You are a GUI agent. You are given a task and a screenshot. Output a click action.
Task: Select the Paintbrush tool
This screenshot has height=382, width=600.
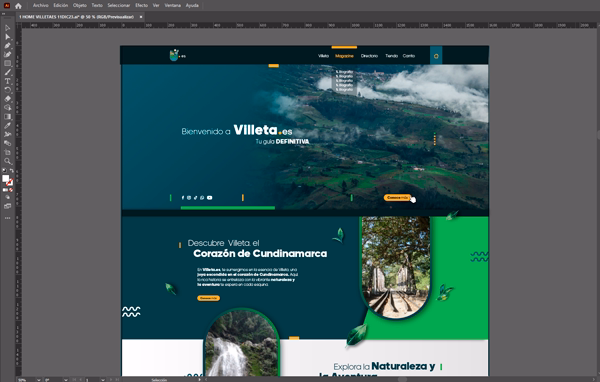(7, 72)
